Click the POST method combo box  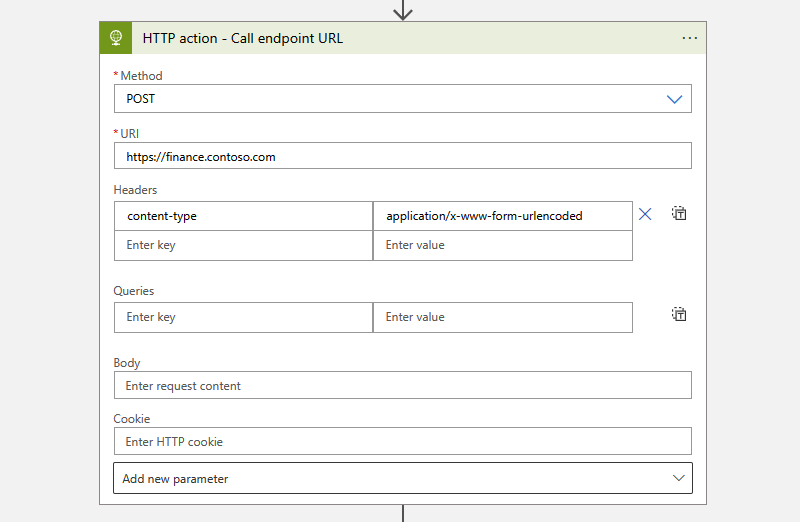(390, 99)
